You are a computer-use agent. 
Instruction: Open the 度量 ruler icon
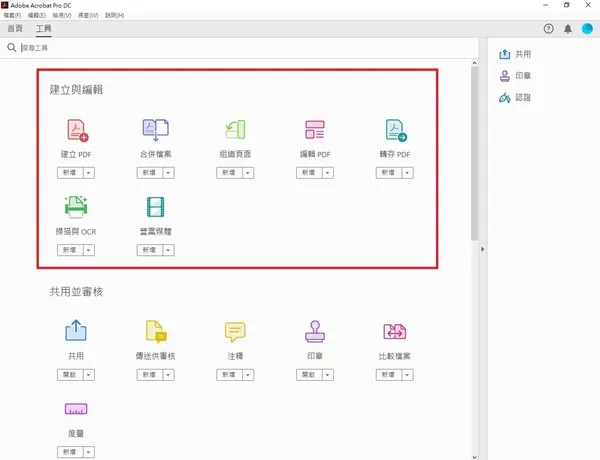76,409
